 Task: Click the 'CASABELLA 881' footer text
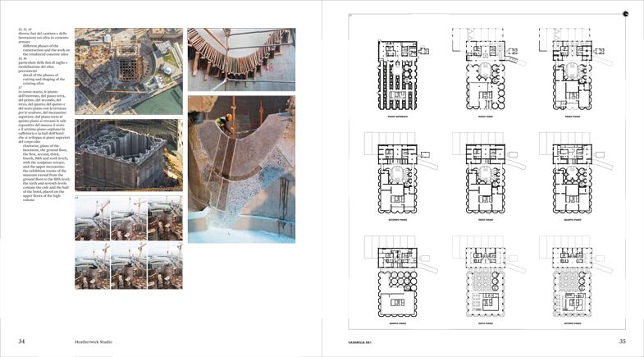coord(360,342)
